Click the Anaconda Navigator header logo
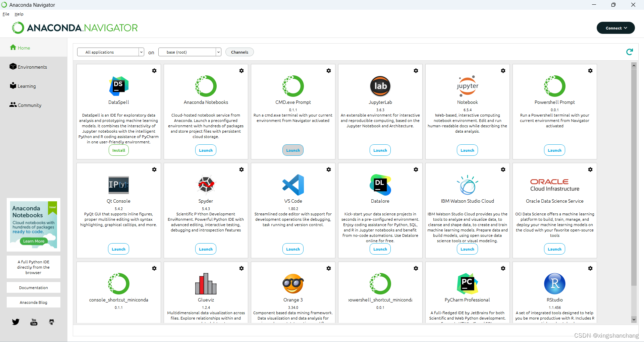 click(x=75, y=28)
